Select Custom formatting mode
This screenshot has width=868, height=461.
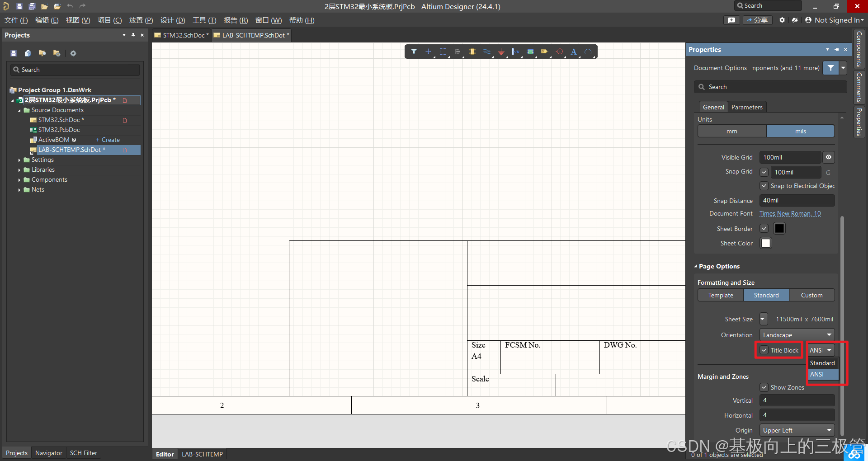pos(812,295)
